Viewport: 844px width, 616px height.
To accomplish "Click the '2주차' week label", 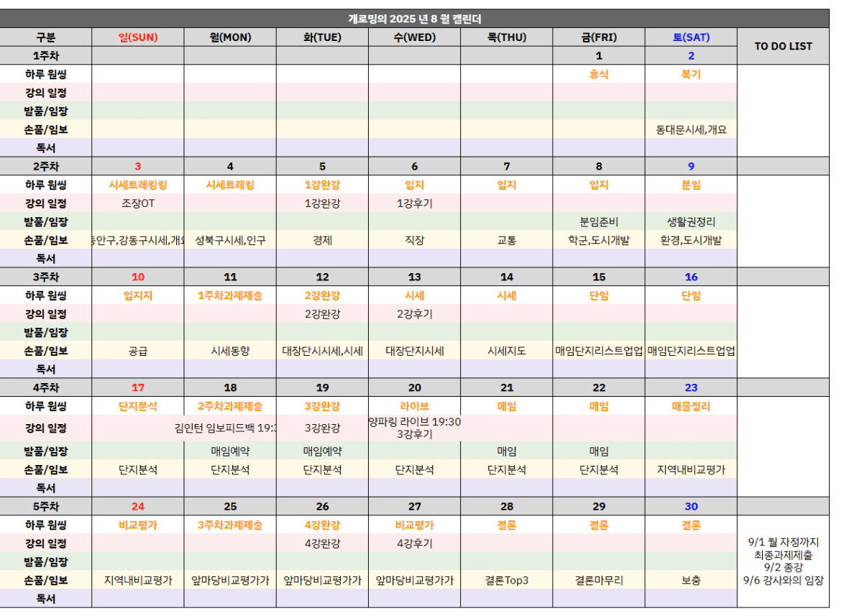I will (46, 166).
